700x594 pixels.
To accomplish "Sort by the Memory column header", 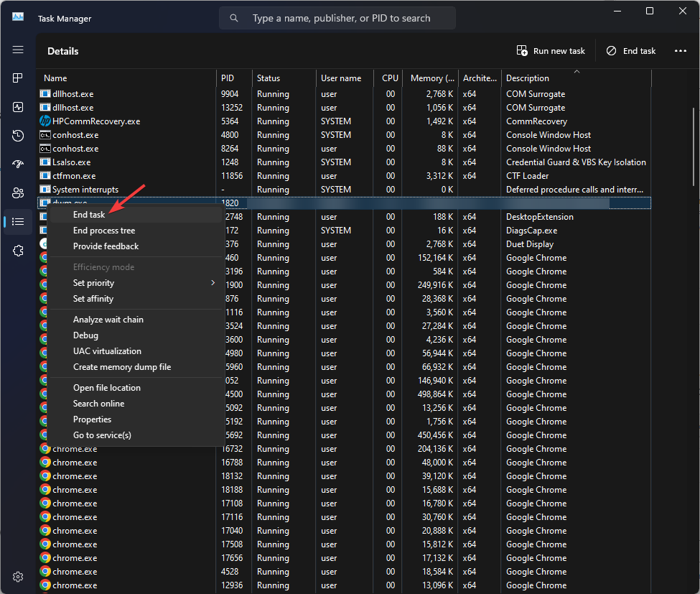I will coord(430,78).
